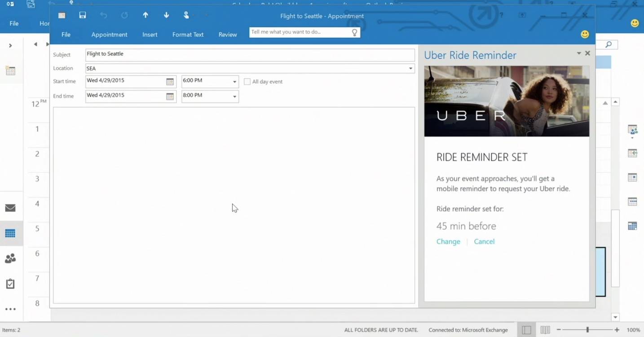Expand the Location dropdown
The height and width of the screenshot is (337, 644).
(410, 69)
